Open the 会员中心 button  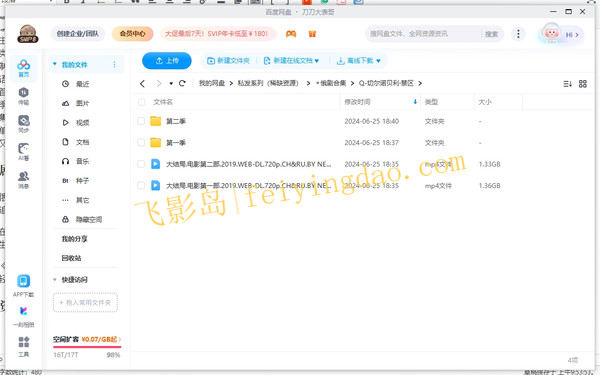pos(132,34)
